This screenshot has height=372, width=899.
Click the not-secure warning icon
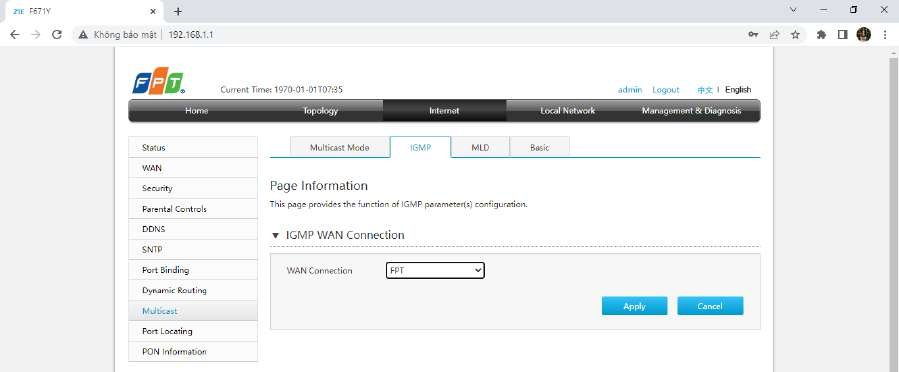tap(83, 34)
